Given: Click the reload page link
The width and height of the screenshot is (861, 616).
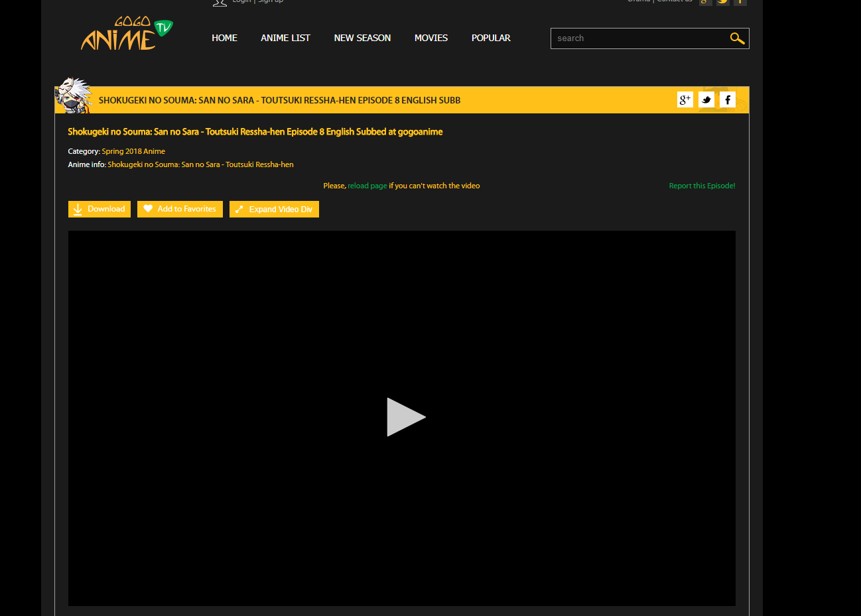Looking at the screenshot, I should (367, 186).
